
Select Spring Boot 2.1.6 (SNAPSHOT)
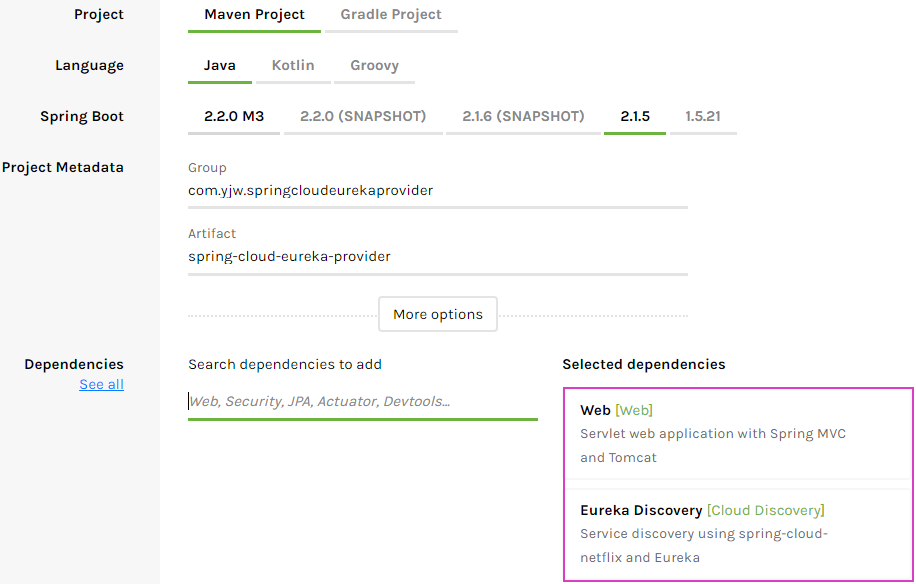click(523, 116)
